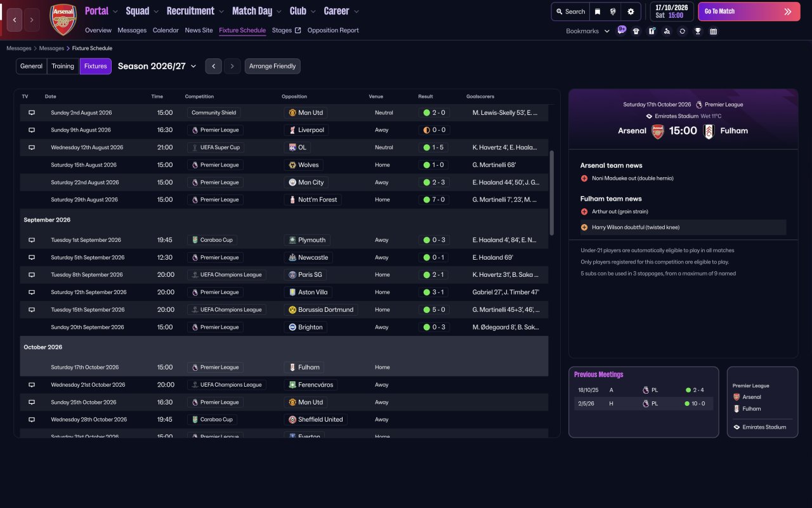Click the UEFA Super Cup competition tag
The image size is (812, 508).
pos(216,147)
